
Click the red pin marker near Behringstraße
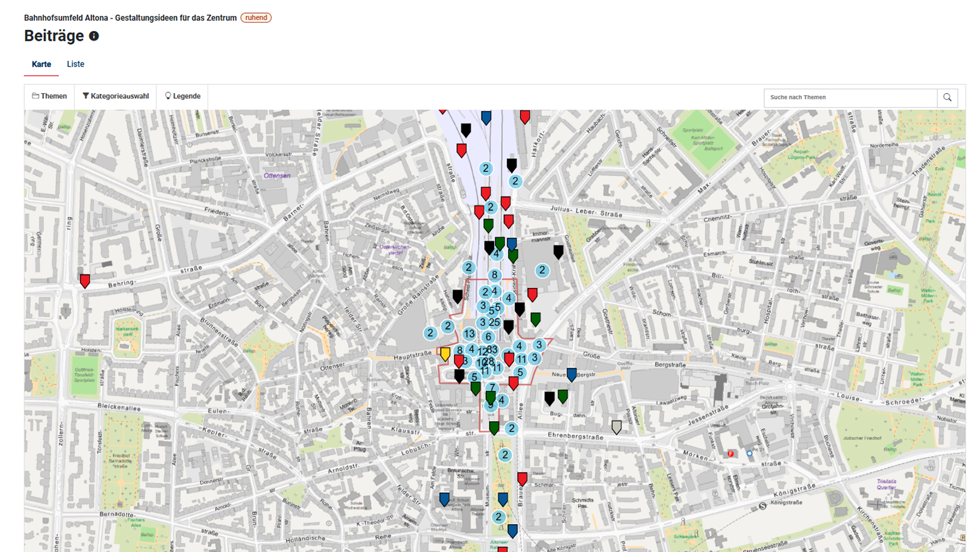pyautogui.click(x=85, y=280)
